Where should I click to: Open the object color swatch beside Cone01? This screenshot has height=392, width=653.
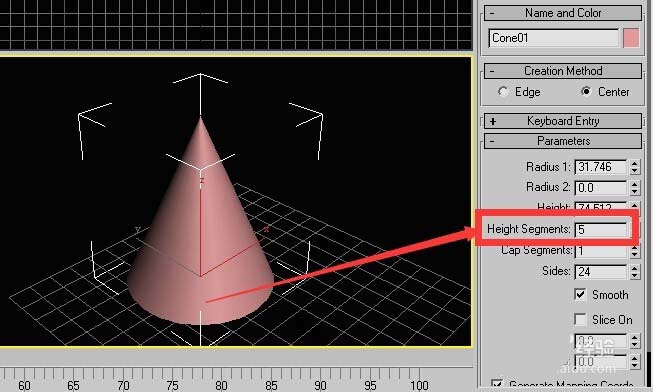point(631,38)
